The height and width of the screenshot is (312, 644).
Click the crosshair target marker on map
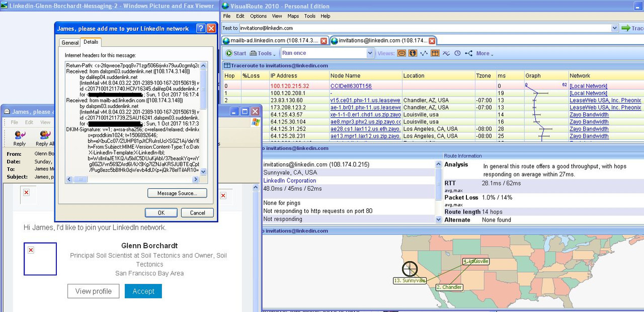(x=410, y=269)
